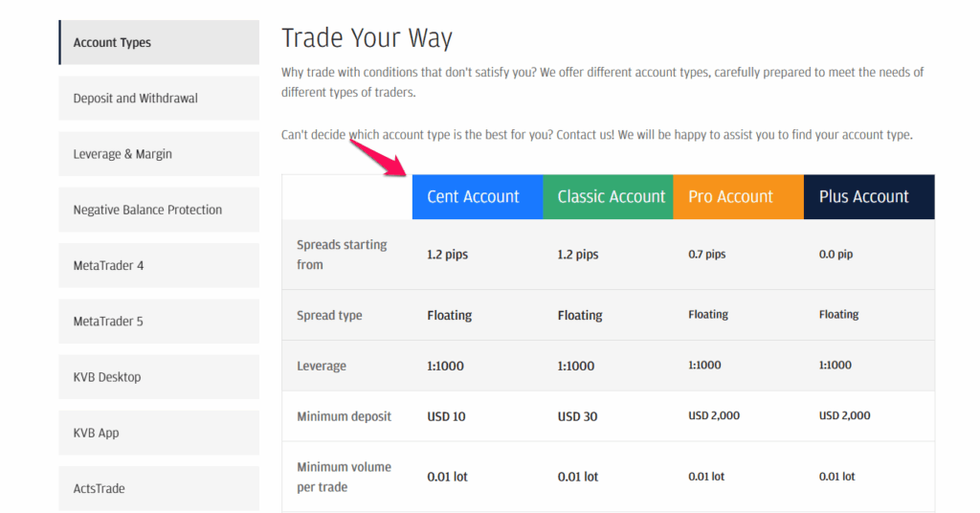Click Classic Account 0.01 lot value
This screenshot has height=513, width=980.
[x=578, y=477]
